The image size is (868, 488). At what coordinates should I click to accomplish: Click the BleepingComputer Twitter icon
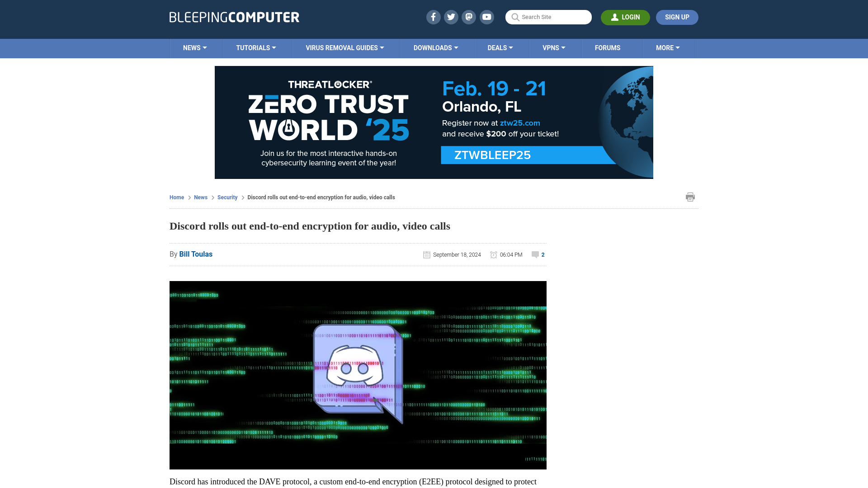pos(451,17)
